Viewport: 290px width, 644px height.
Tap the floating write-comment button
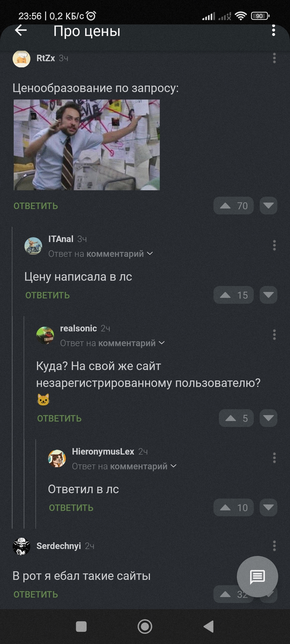(x=257, y=577)
